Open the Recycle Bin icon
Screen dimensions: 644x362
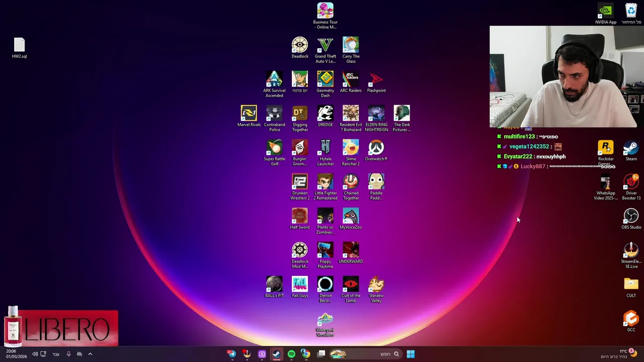click(631, 14)
